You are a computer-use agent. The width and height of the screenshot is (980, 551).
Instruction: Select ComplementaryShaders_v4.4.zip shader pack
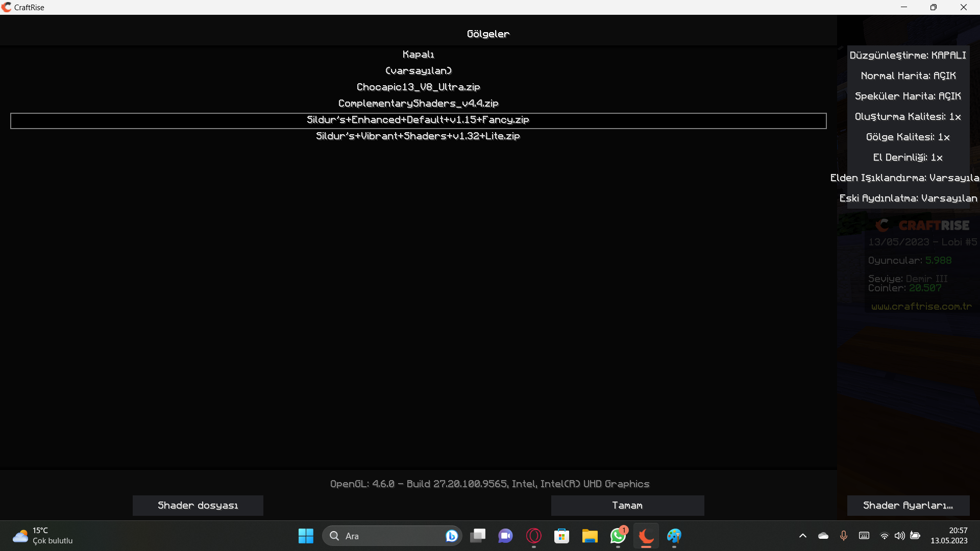click(418, 104)
